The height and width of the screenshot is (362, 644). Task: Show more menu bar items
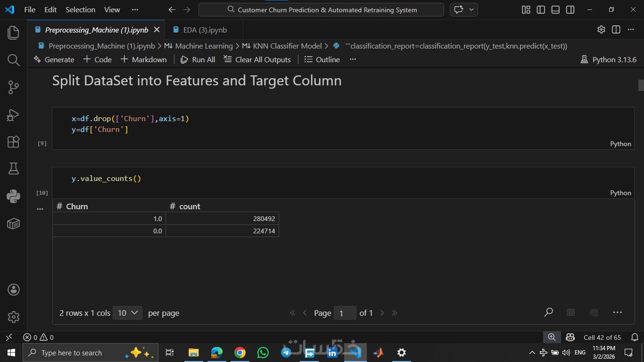[x=135, y=9]
